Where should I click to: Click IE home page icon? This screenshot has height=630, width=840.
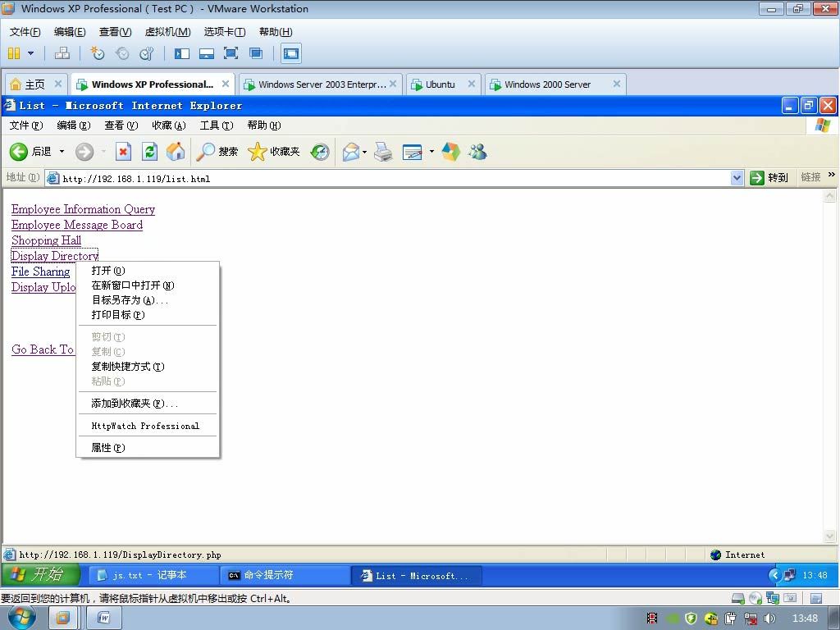coord(176,152)
